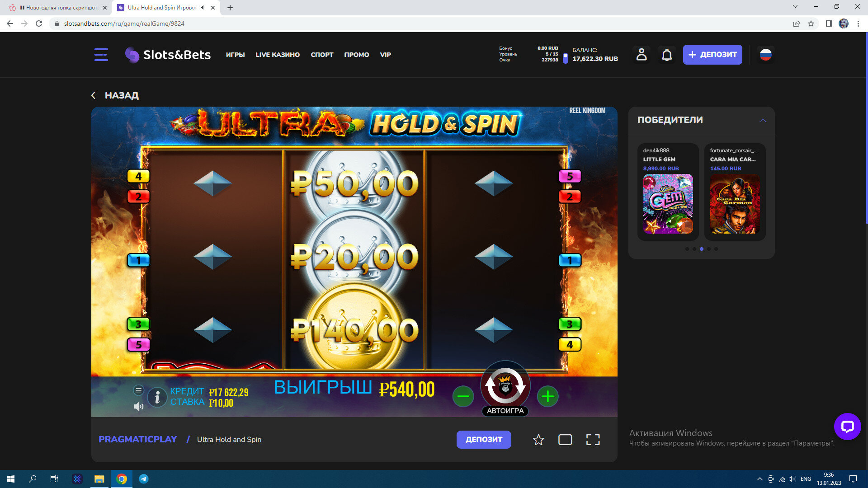
Task: Open the user profile icon
Action: pyautogui.click(x=641, y=55)
